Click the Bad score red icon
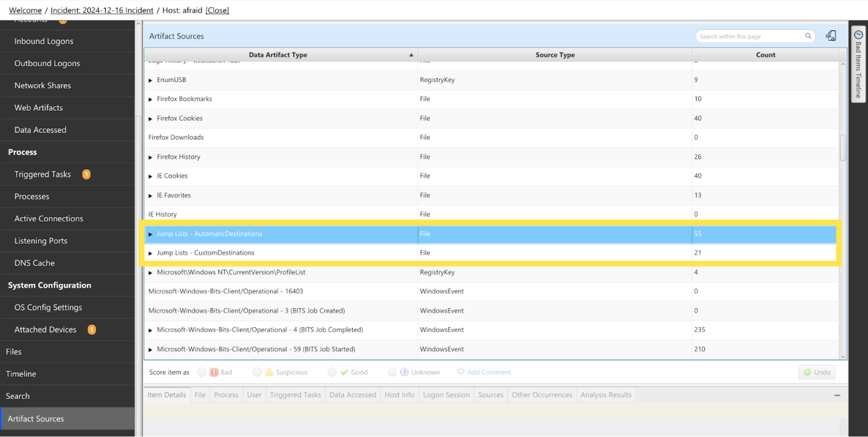This screenshot has width=868, height=437. pyautogui.click(x=214, y=372)
